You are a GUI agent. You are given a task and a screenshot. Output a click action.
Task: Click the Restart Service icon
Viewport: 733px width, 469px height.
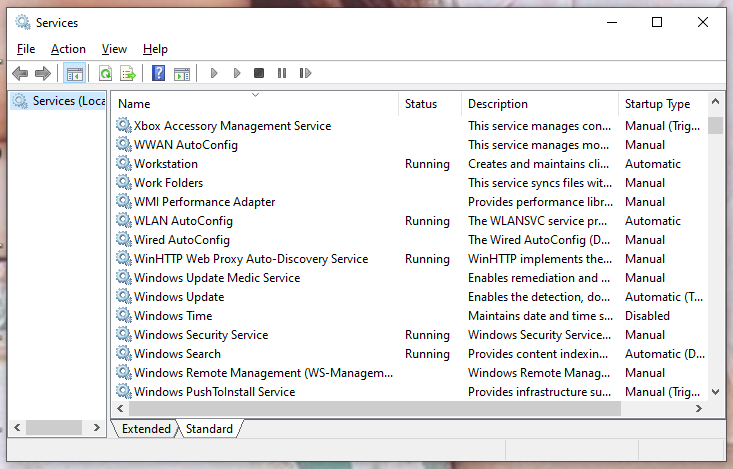click(x=305, y=73)
